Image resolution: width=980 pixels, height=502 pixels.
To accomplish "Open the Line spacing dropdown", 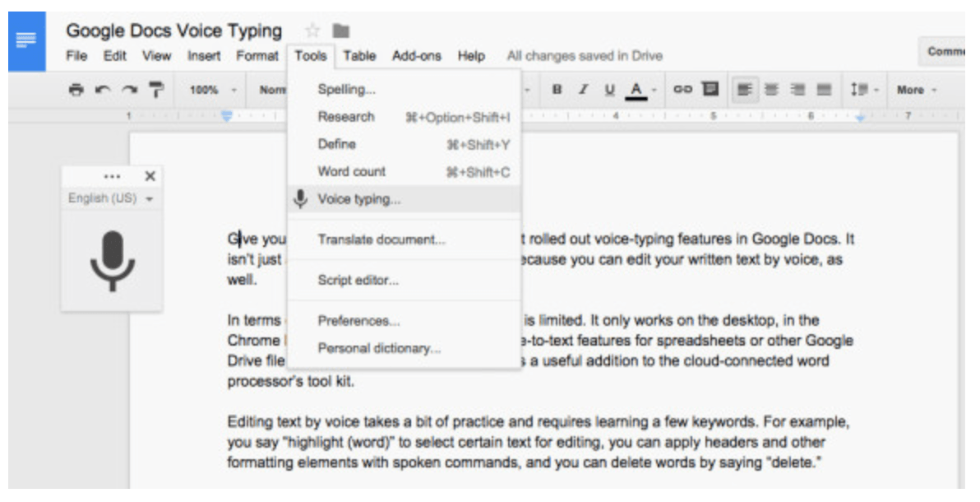I will (864, 90).
